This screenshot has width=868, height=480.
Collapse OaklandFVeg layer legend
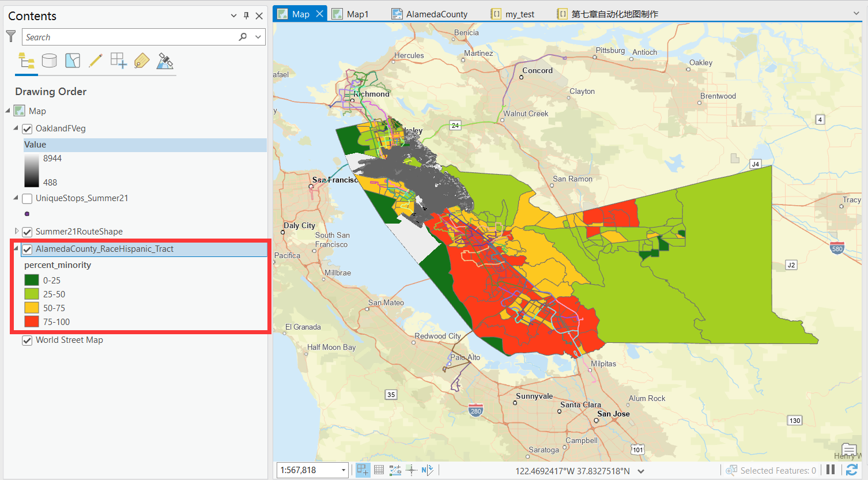point(16,128)
